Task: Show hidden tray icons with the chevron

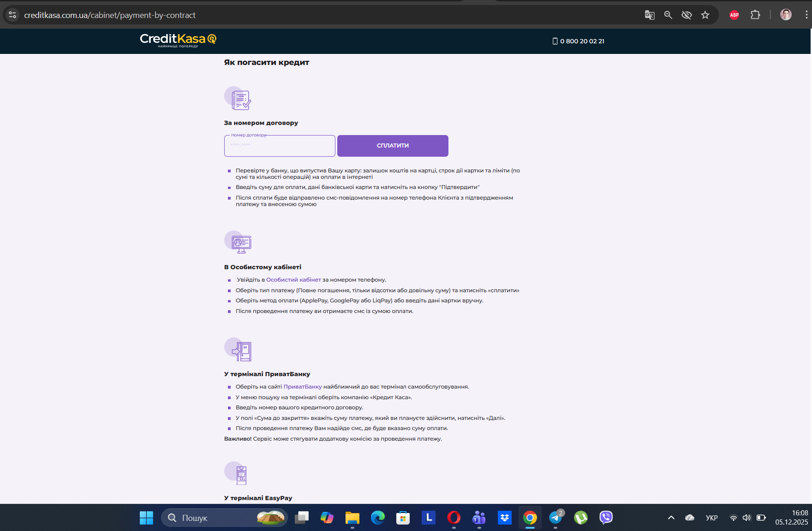Action: [671, 518]
